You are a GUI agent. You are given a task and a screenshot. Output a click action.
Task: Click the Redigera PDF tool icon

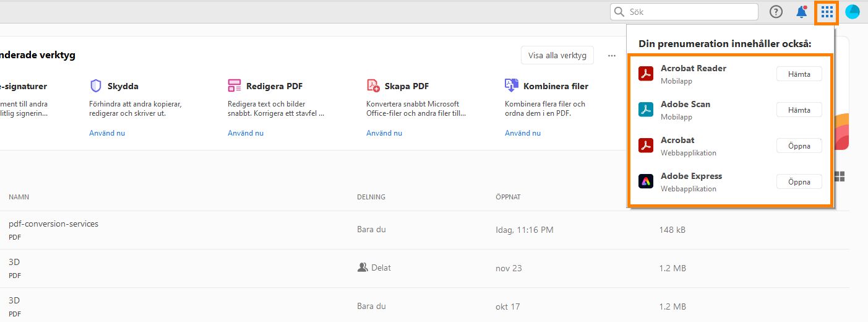tap(234, 85)
